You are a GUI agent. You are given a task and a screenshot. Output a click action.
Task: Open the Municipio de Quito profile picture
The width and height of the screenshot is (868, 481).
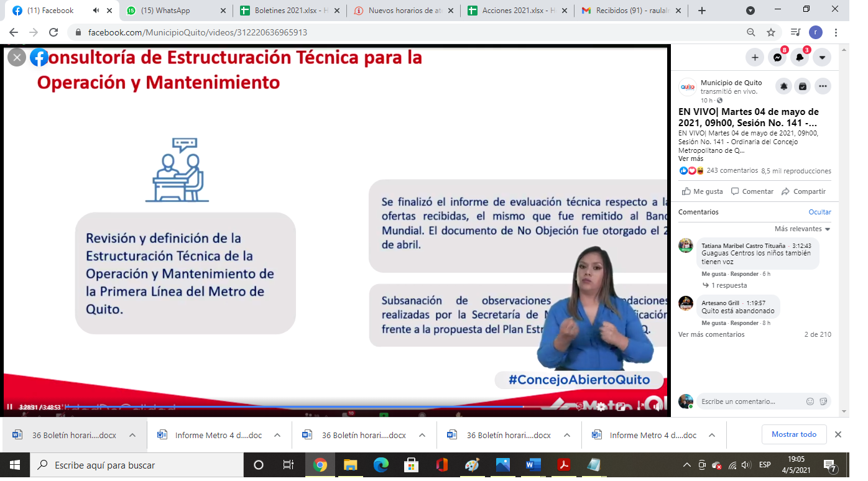pos(688,87)
